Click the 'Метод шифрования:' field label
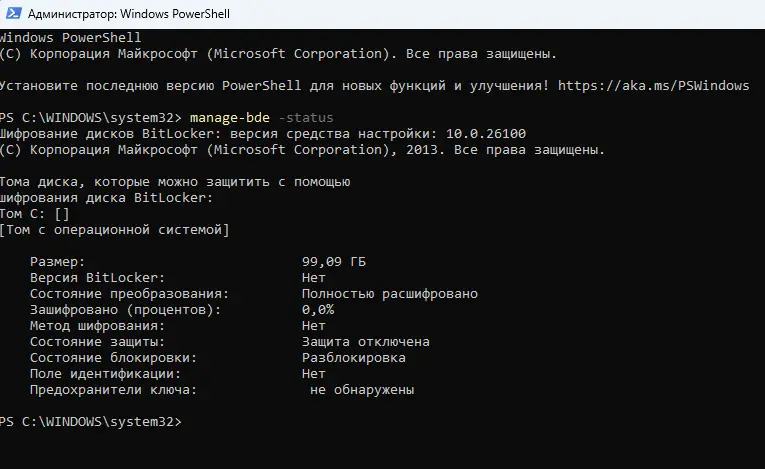Screen dimensions: 765x469 point(97,326)
